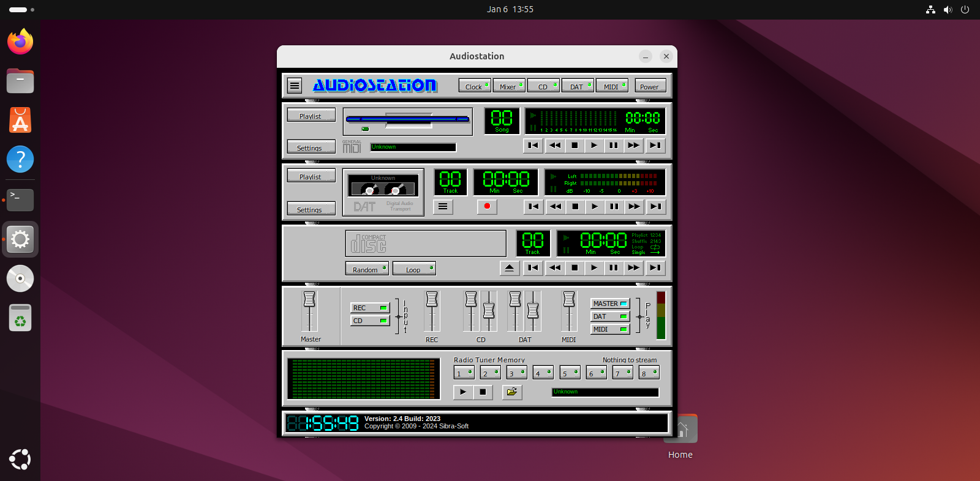Open the DAT deck Settings
The image size is (980, 481).
point(311,209)
